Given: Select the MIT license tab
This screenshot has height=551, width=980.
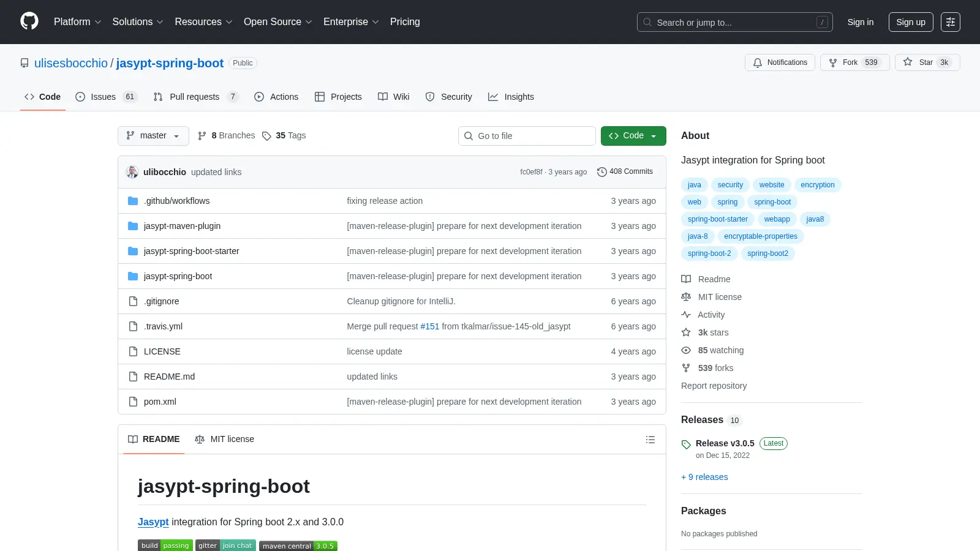Looking at the screenshot, I should [224, 440].
